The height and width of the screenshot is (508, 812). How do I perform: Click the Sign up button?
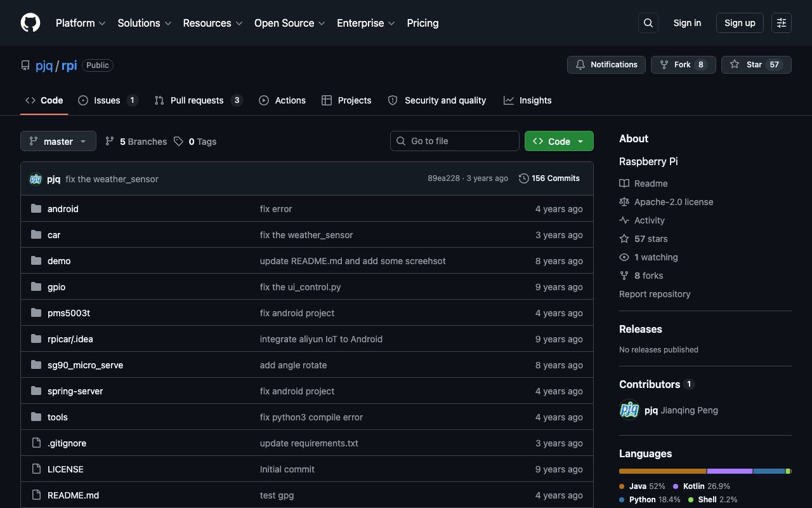click(740, 23)
